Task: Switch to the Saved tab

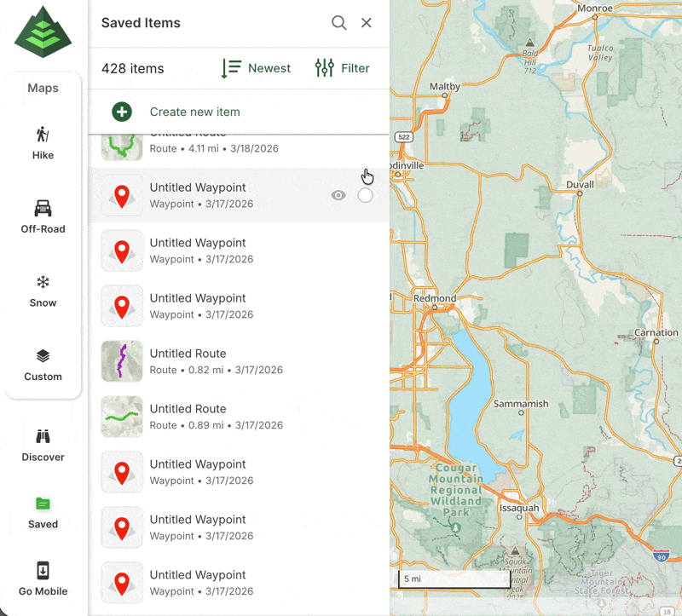Action: [43, 512]
